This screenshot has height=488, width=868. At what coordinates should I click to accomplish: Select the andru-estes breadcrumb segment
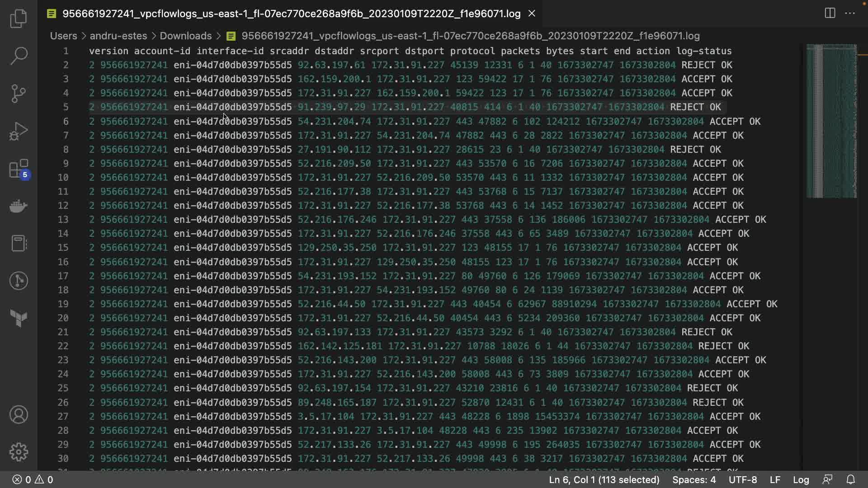[x=118, y=36]
